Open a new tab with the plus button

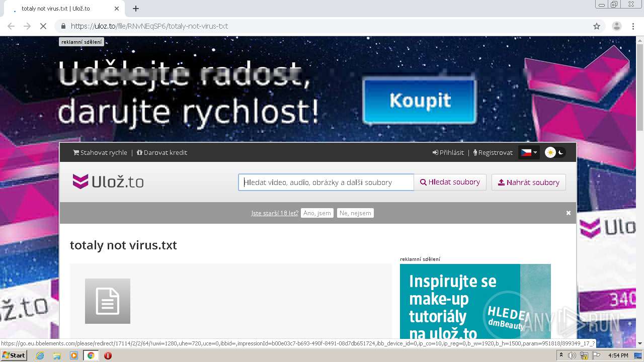pyautogui.click(x=136, y=9)
